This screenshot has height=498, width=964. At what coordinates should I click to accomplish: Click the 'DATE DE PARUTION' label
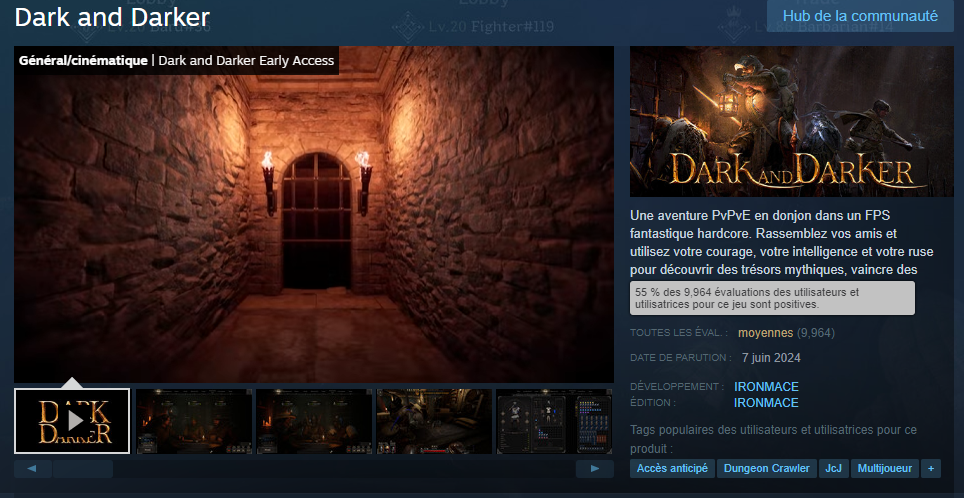pos(681,358)
